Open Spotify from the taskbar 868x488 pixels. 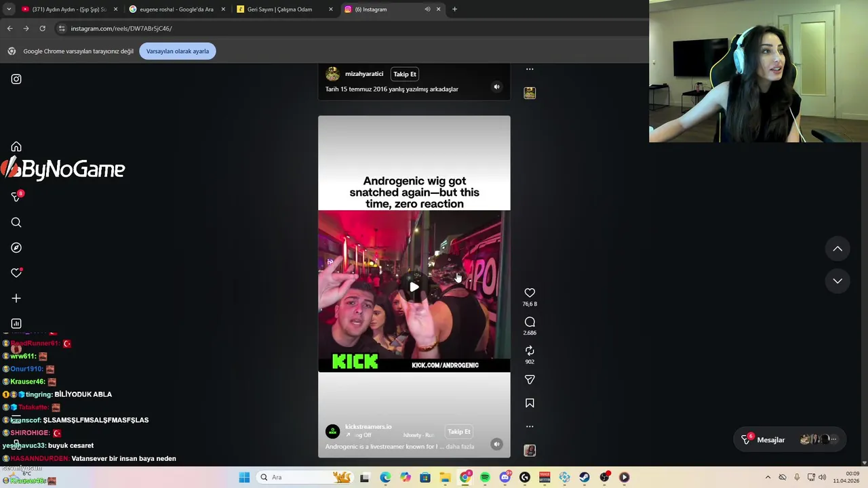[485, 477]
